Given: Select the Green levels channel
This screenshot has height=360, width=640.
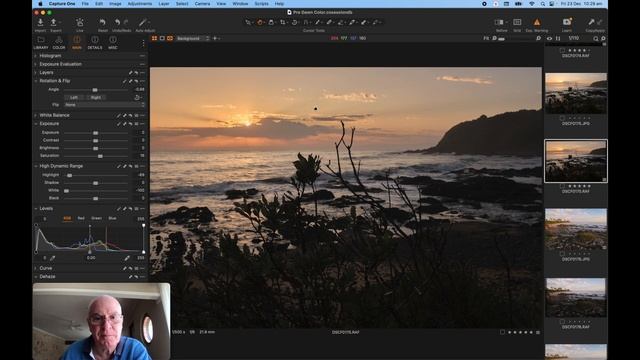Looking at the screenshot, I should click(x=96, y=218).
